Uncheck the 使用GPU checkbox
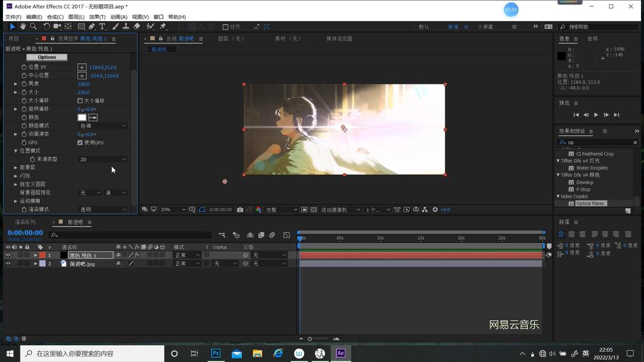The image size is (644, 362). point(80,142)
